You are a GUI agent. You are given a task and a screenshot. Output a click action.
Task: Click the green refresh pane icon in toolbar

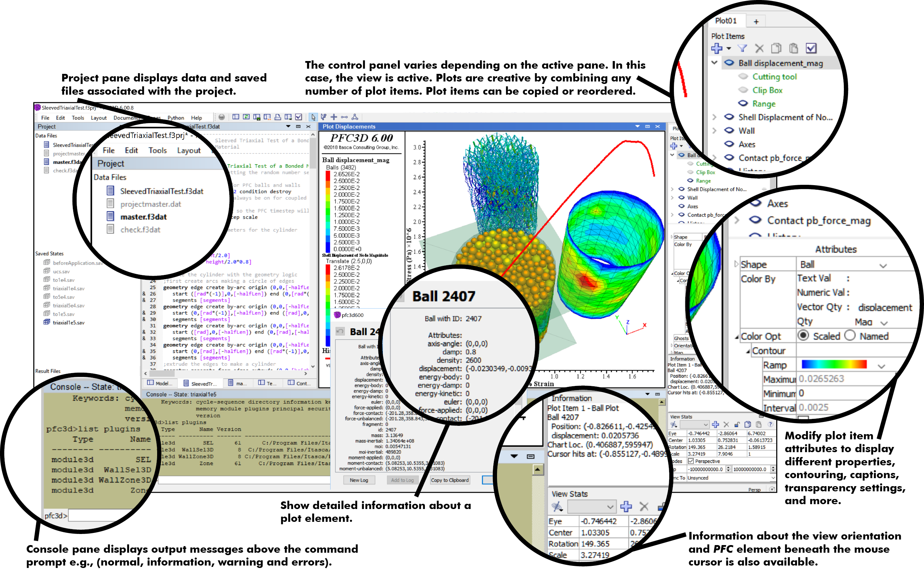(x=246, y=117)
